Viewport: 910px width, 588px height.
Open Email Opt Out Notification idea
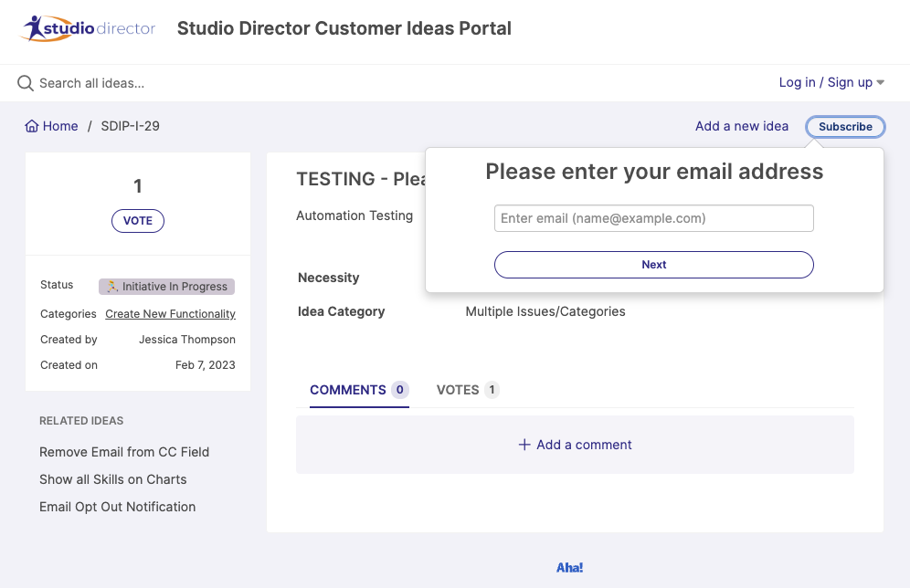tap(117, 507)
